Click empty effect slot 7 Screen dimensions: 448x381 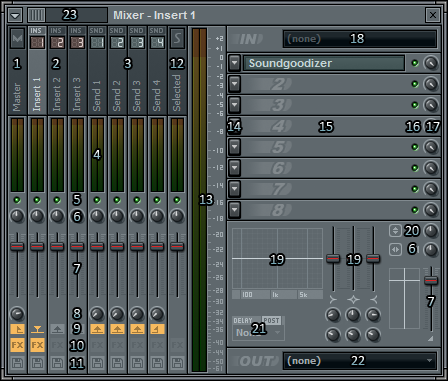[x=325, y=189]
